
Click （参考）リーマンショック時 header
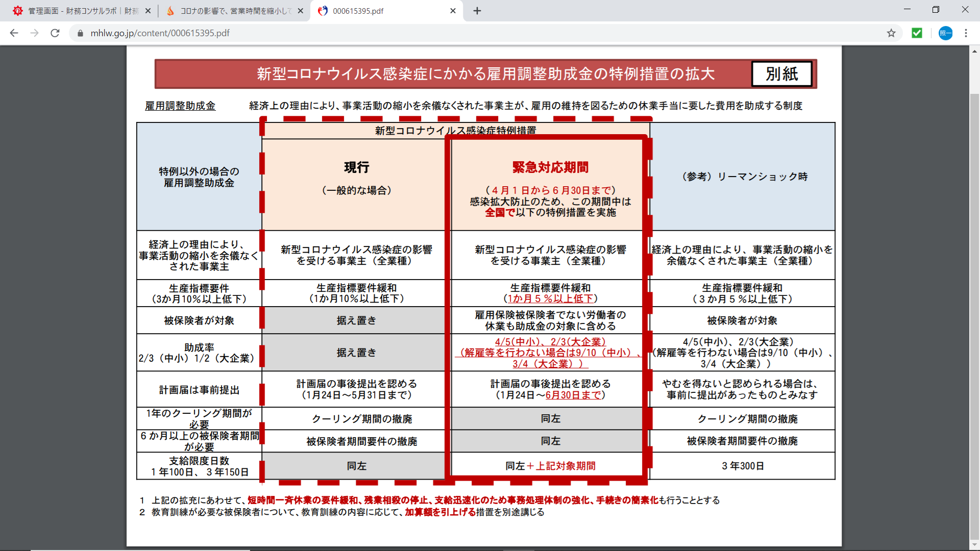click(745, 177)
